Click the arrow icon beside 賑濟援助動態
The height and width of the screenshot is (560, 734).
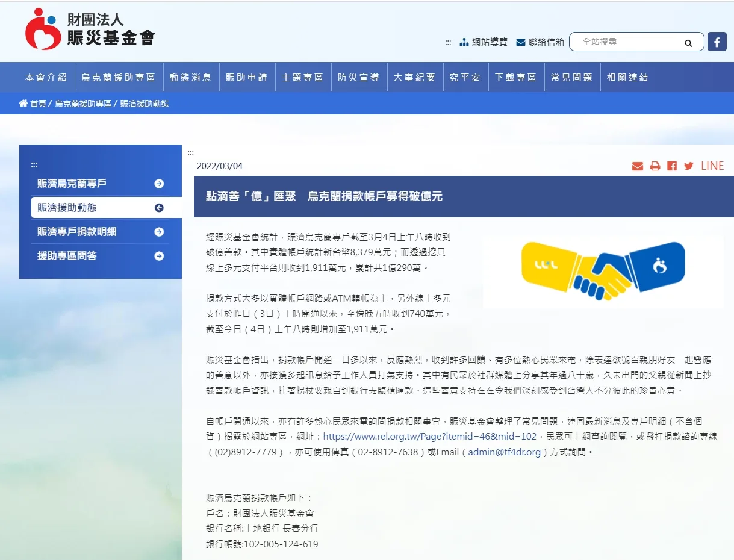159,208
